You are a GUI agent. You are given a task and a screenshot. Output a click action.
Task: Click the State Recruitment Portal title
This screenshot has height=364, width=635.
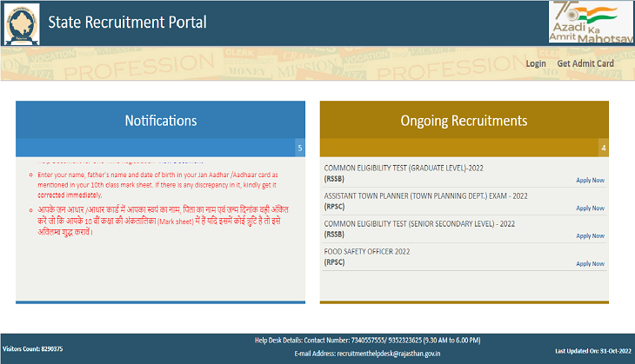pyautogui.click(x=127, y=23)
